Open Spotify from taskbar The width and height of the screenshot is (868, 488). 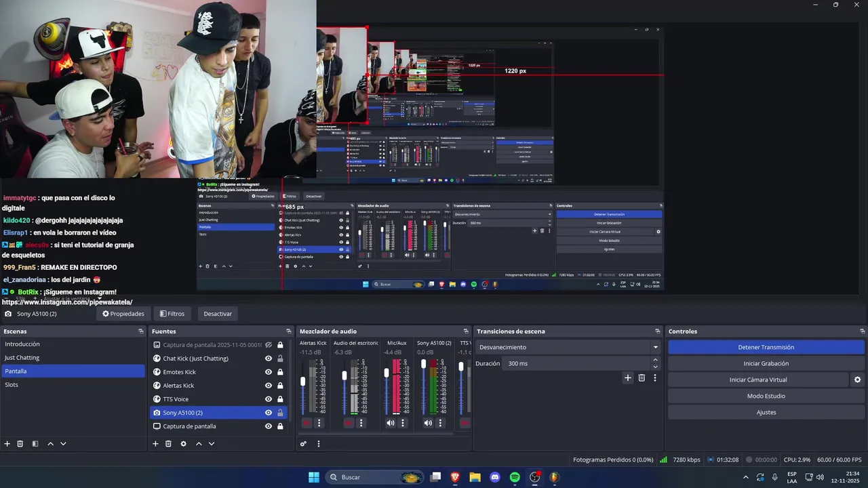(515, 477)
